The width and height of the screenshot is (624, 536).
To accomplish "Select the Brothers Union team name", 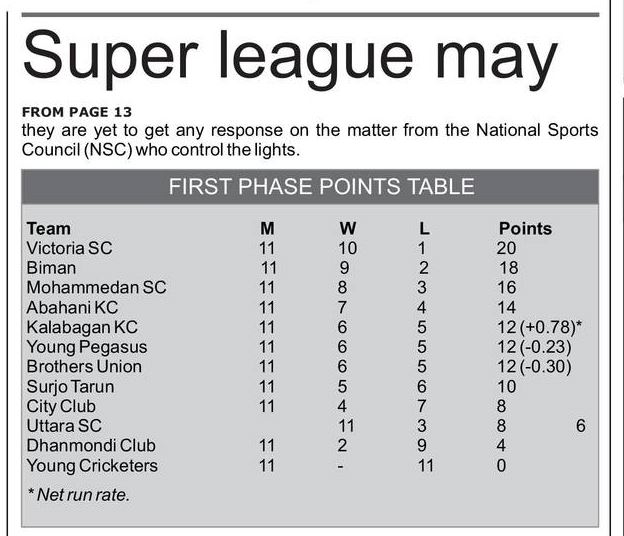I will pos(84,367).
